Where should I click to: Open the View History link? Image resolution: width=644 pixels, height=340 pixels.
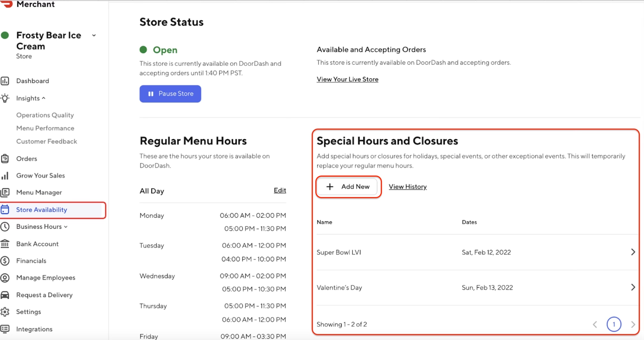point(408,187)
